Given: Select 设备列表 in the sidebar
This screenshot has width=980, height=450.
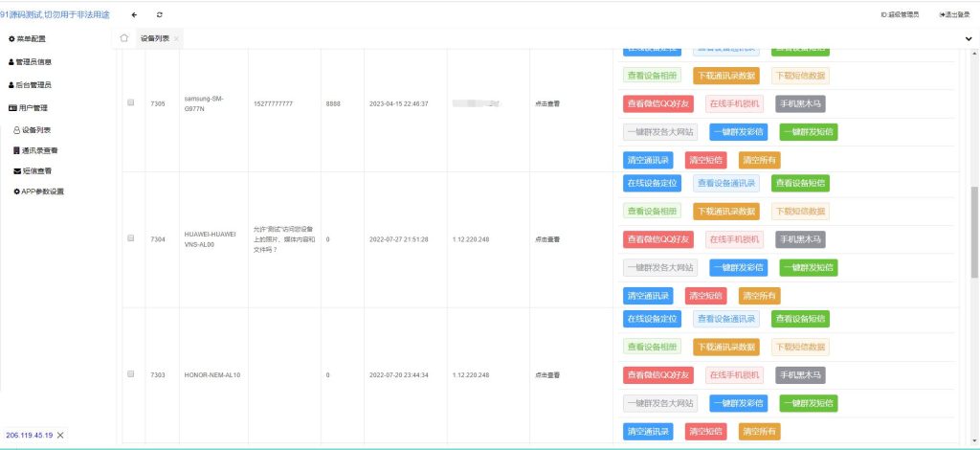Looking at the screenshot, I should (33, 130).
